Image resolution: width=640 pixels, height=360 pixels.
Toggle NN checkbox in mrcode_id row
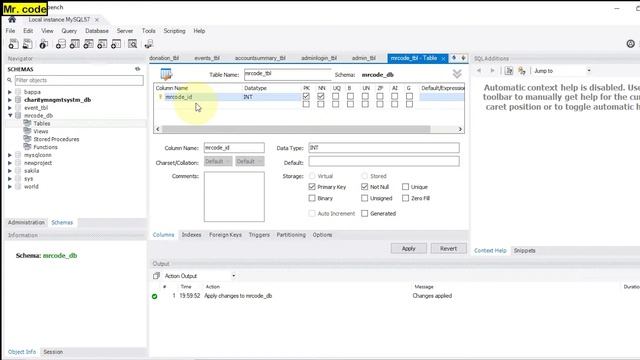tap(321, 96)
